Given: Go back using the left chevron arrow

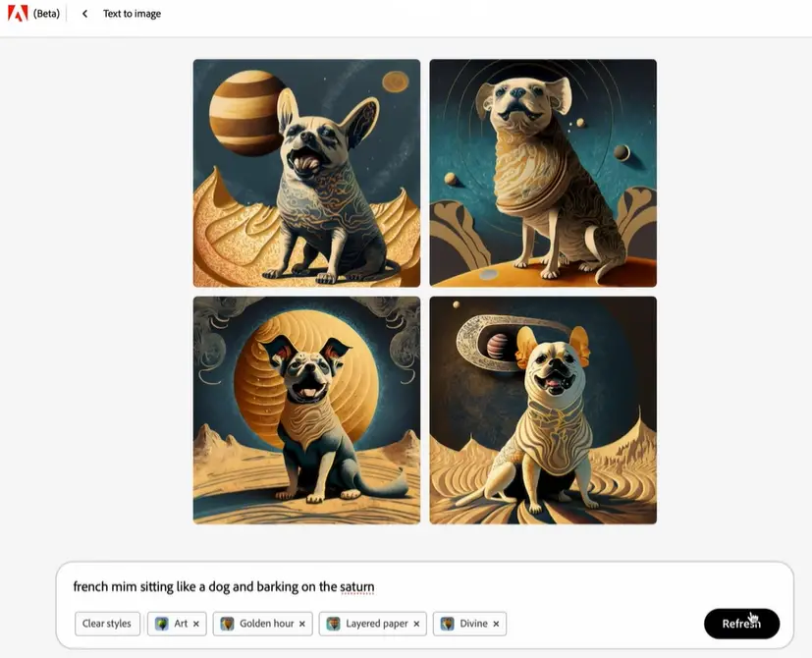Looking at the screenshot, I should [84, 14].
